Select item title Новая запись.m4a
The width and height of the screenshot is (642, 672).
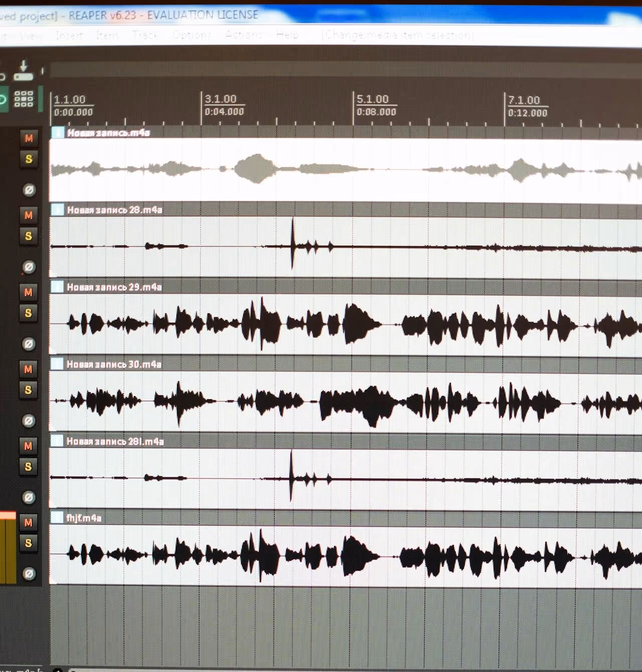pyautogui.click(x=109, y=132)
